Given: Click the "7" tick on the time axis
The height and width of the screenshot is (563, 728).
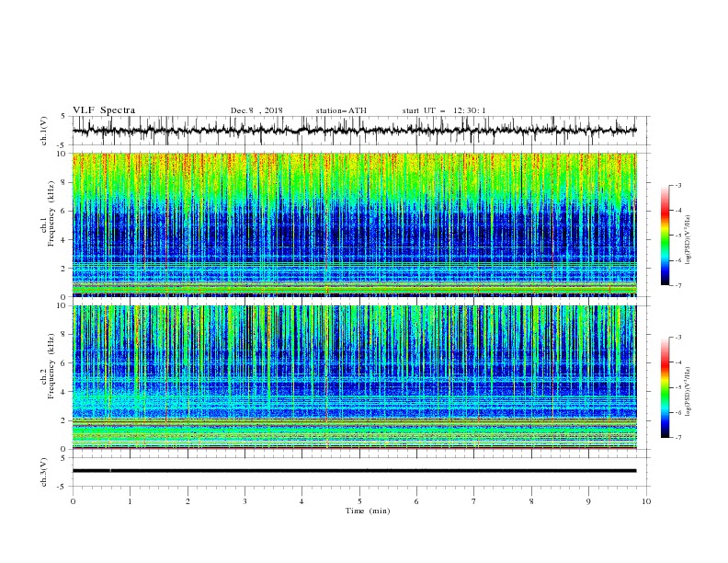Looking at the screenshot, I should pos(474,501).
